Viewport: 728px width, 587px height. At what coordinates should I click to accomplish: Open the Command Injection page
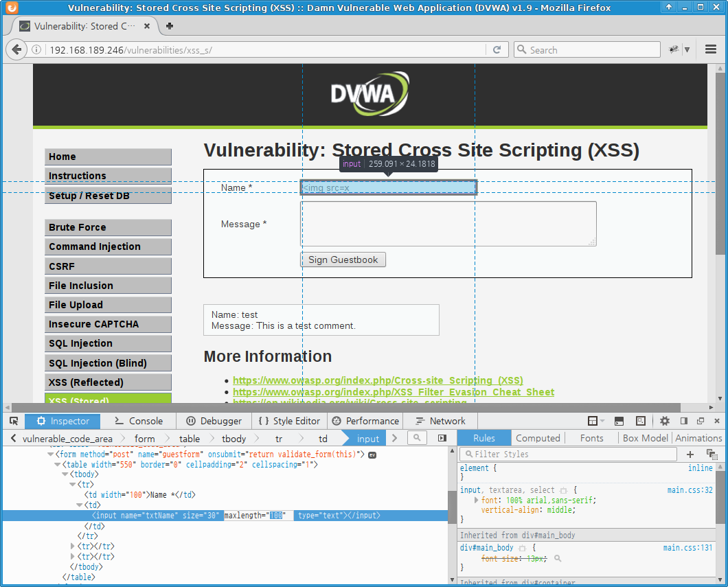pyautogui.click(x=109, y=246)
